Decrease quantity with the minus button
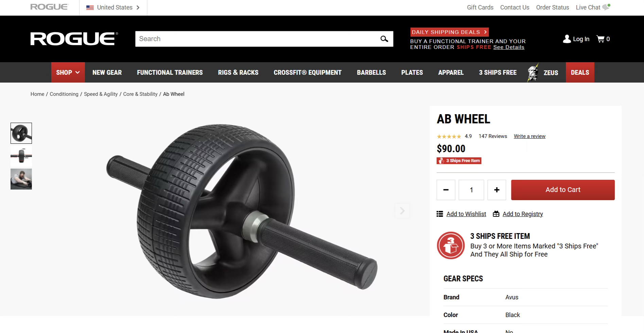644x333 pixels. 446,190
